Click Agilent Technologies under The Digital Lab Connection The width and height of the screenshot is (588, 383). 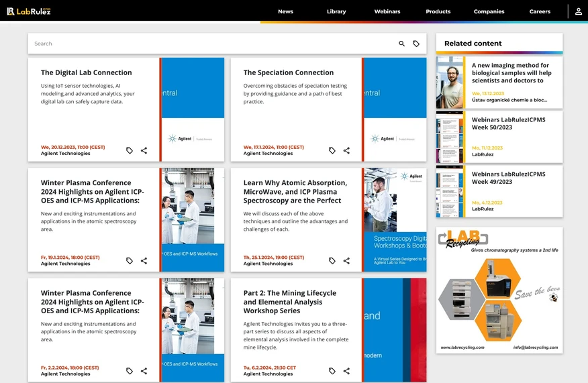[65, 154]
